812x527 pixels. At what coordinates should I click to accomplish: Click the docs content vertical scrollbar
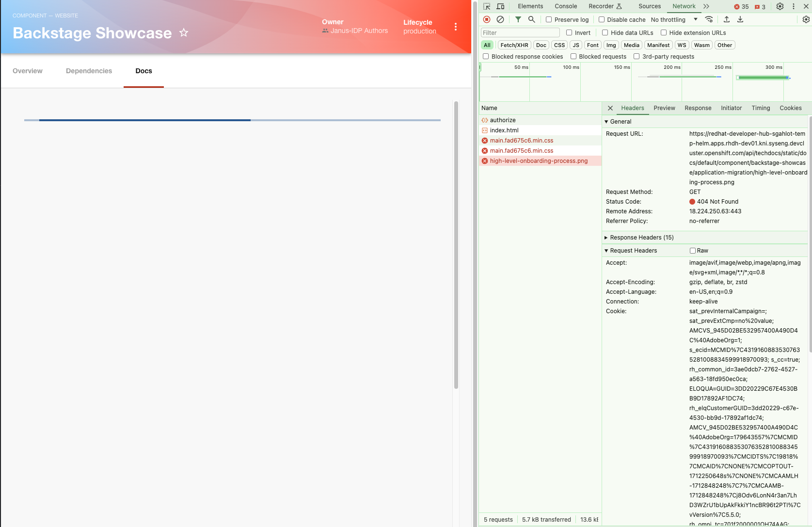tap(456, 245)
